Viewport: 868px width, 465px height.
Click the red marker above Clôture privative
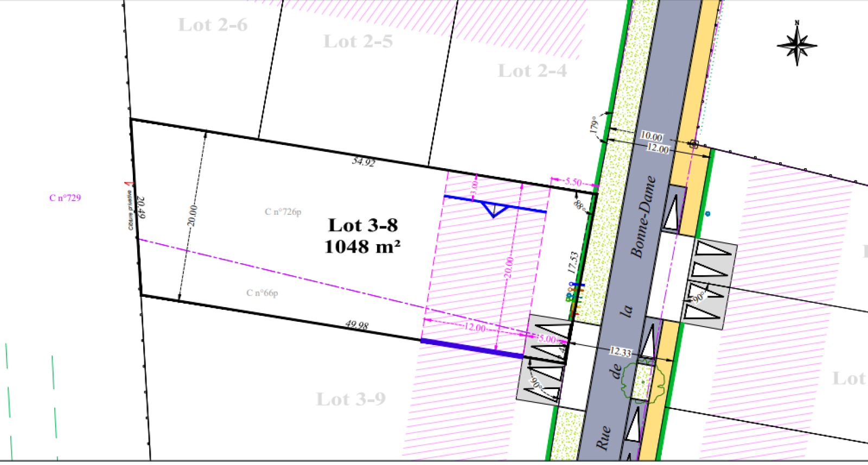click(128, 184)
